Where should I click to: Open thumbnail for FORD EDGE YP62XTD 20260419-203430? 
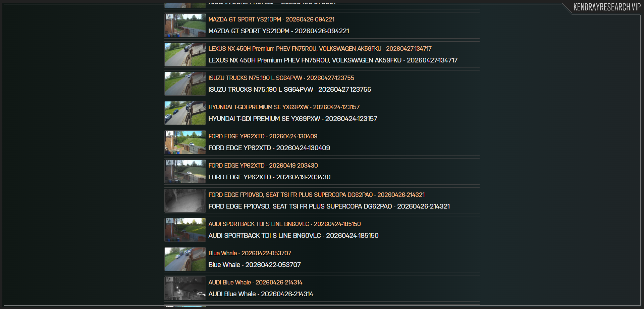coord(185,171)
